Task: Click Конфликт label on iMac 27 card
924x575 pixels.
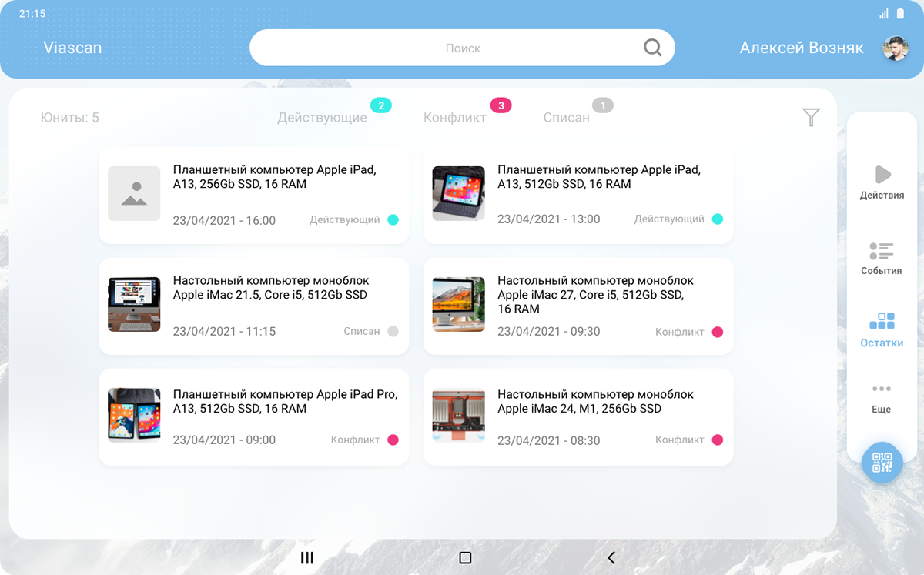Action: click(x=680, y=333)
